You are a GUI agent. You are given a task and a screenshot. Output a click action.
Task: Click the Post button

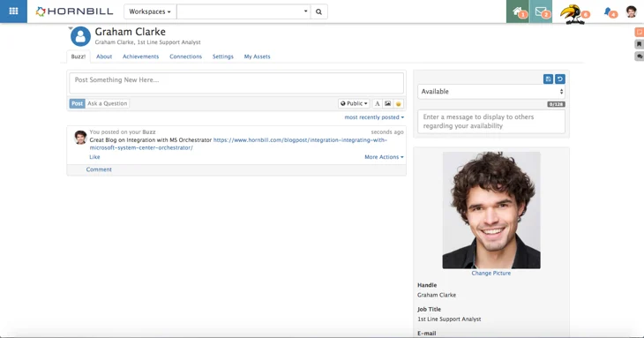tap(77, 103)
